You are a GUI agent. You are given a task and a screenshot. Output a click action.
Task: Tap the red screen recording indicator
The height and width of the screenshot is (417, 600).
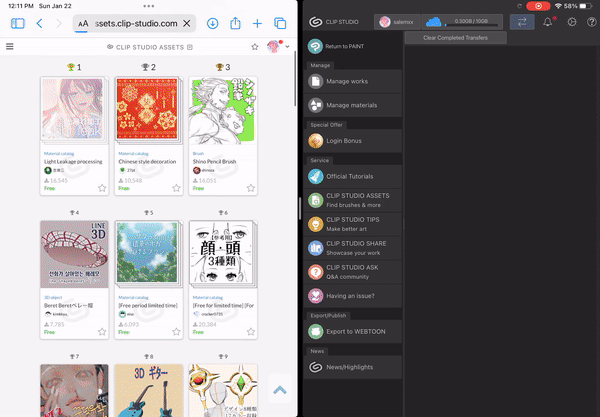538,6
